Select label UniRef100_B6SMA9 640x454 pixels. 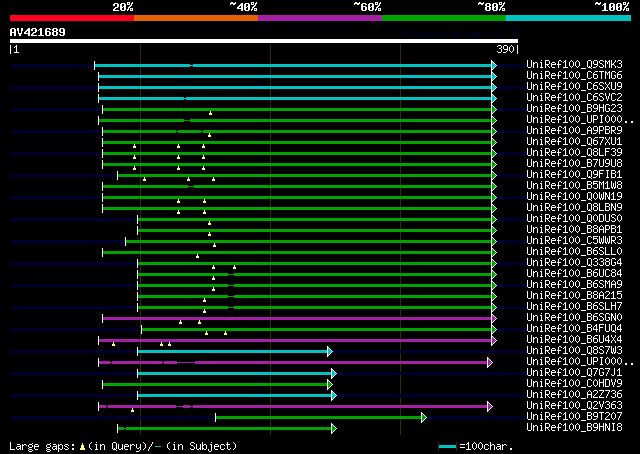(574, 285)
